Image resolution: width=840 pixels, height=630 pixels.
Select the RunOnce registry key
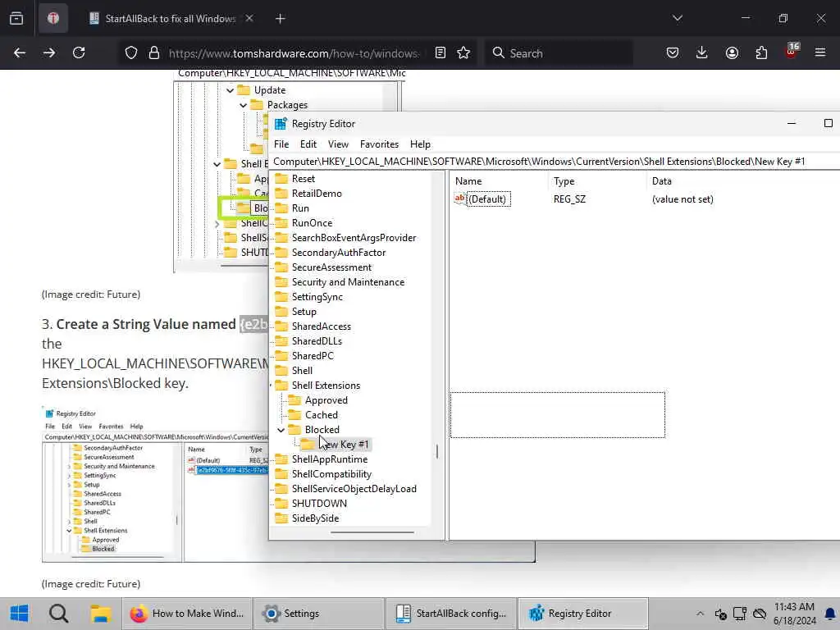pos(312,223)
